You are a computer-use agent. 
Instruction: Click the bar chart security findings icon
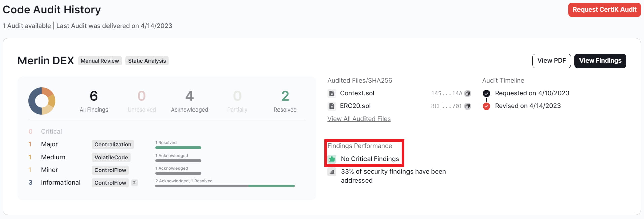[x=332, y=172]
